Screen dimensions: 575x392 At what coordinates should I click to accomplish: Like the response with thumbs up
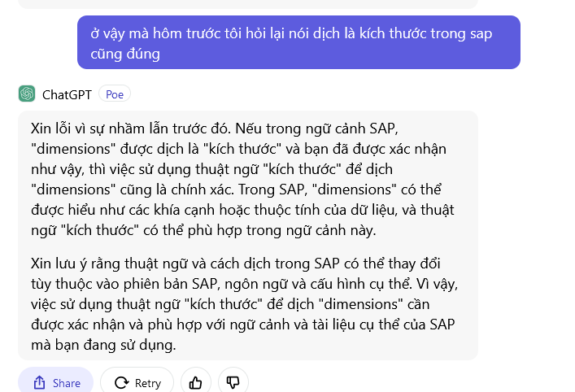pos(195,382)
